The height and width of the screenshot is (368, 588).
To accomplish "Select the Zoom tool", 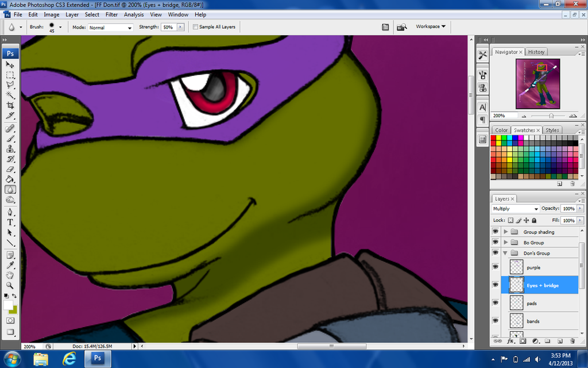I will [x=10, y=286].
